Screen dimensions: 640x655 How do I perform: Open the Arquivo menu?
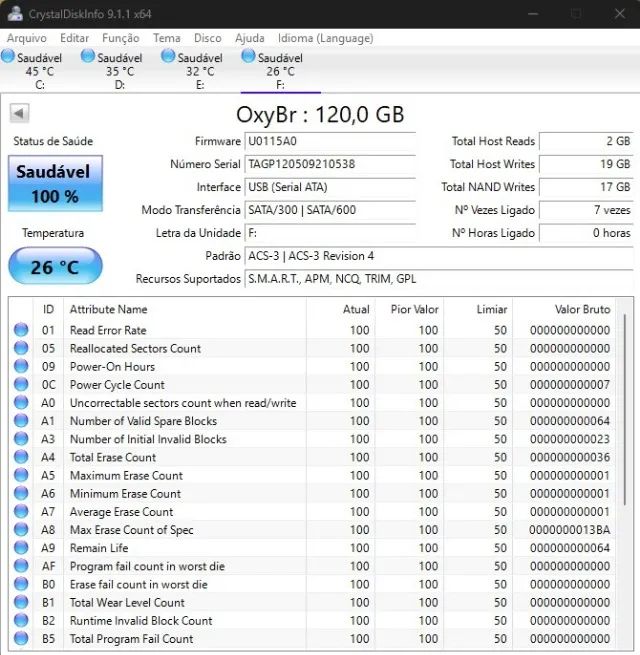(x=27, y=38)
